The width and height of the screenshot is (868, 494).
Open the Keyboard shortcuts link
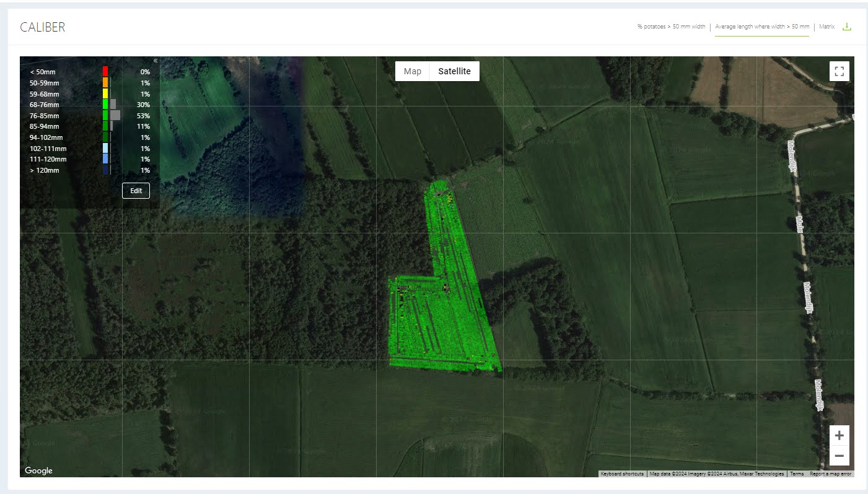click(x=622, y=474)
